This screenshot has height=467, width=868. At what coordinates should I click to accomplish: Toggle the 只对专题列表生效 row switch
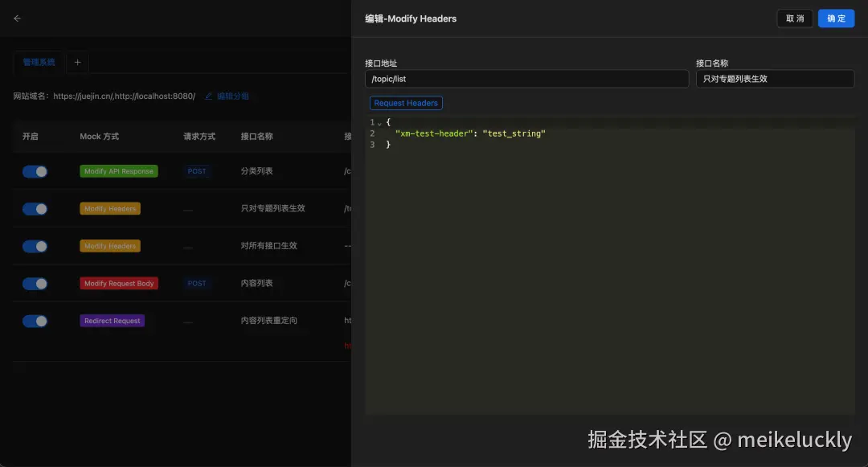(x=35, y=209)
